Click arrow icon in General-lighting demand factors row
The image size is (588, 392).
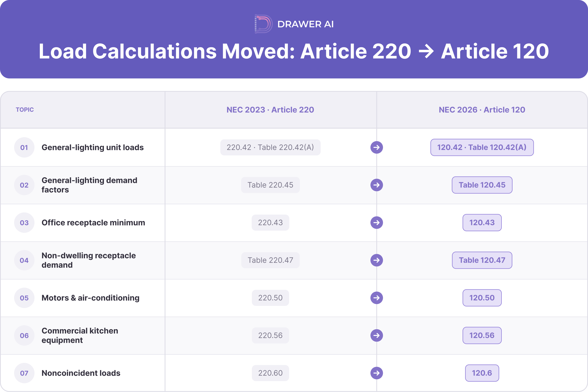(x=377, y=185)
